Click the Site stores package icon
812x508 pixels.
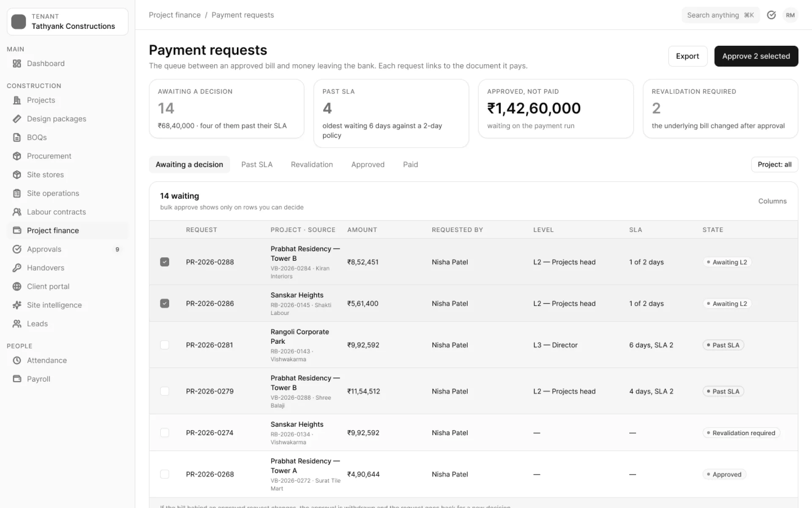coord(17,175)
